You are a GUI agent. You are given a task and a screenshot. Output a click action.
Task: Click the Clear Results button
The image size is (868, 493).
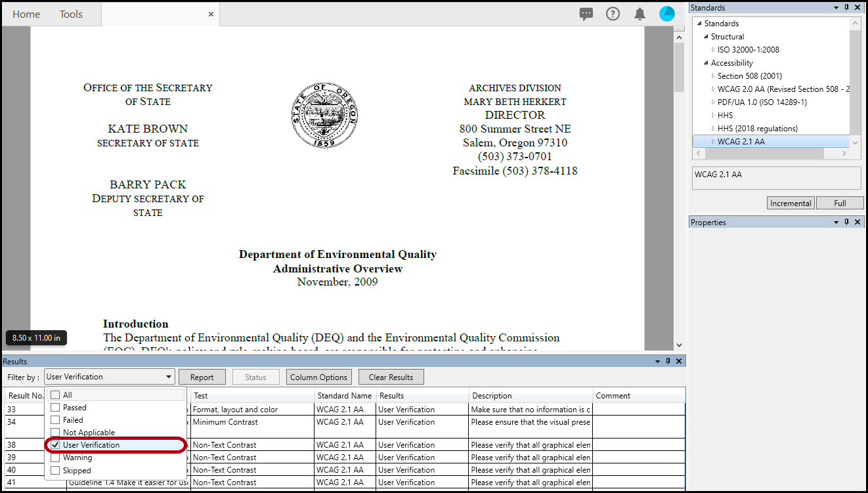[391, 377]
